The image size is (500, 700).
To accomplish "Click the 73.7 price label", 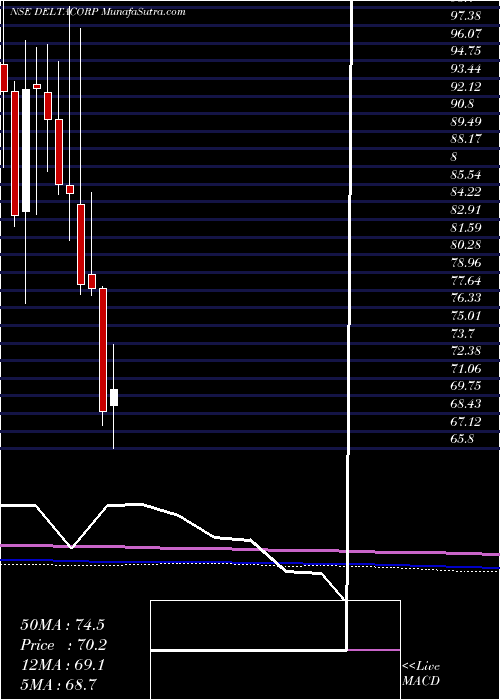I will click(x=462, y=333).
